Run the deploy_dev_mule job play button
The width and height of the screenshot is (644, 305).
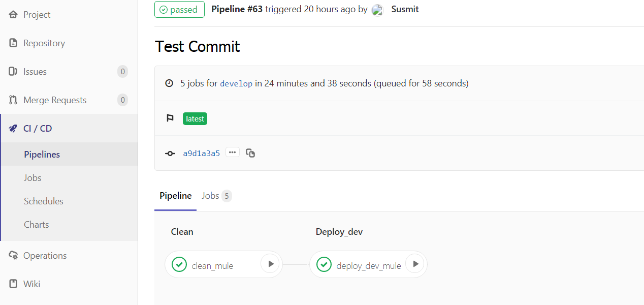coord(415,264)
